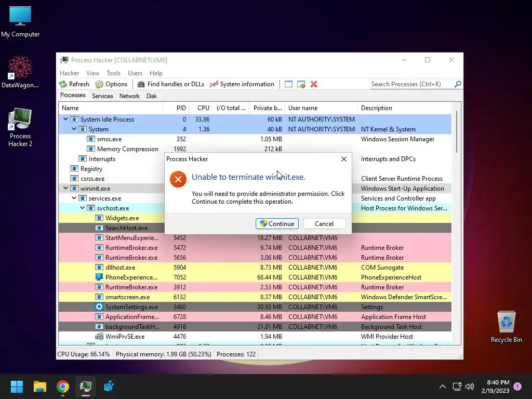532x399 pixels.
Task: Click Cancel button in dialog
Action: click(x=324, y=223)
